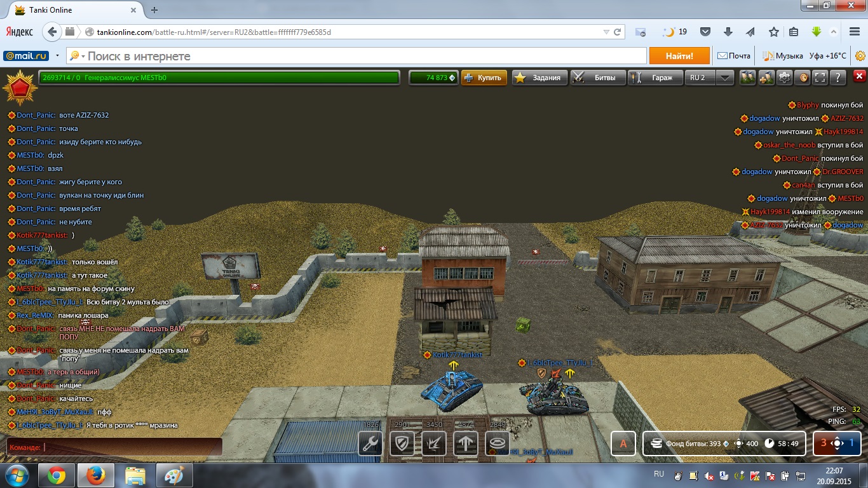Open the Битвы battles menu
868x488 pixels.
[x=597, y=78]
